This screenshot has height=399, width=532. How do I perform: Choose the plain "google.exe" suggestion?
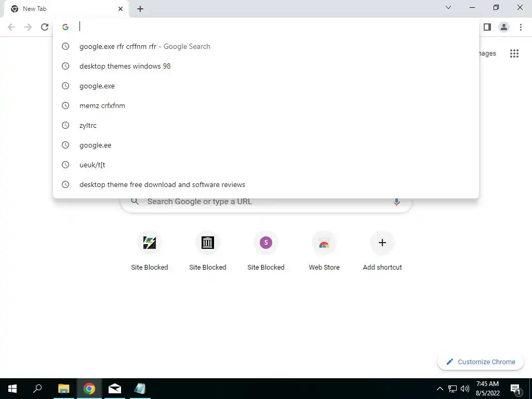coord(266,86)
